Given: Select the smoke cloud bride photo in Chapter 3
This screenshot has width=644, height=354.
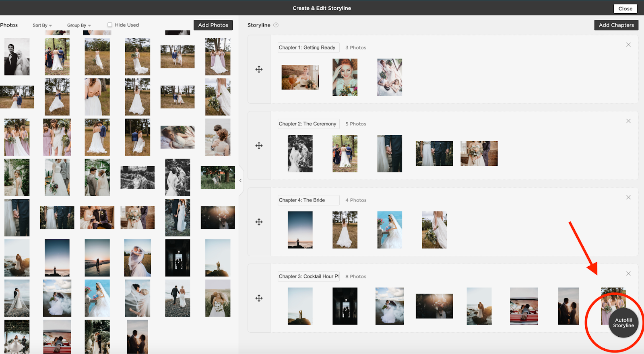Looking at the screenshot, I should pos(390,306).
